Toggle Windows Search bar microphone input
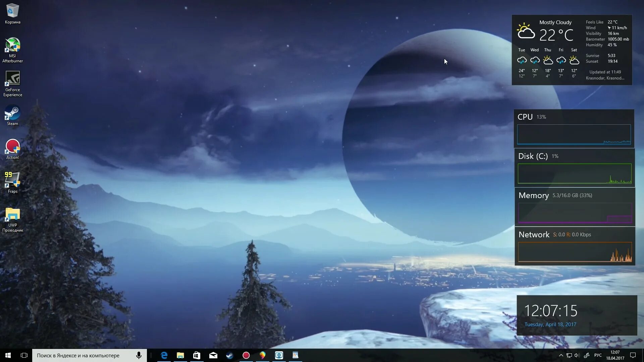Image resolution: width=644 pixels, height=362 pixels. 139,355
